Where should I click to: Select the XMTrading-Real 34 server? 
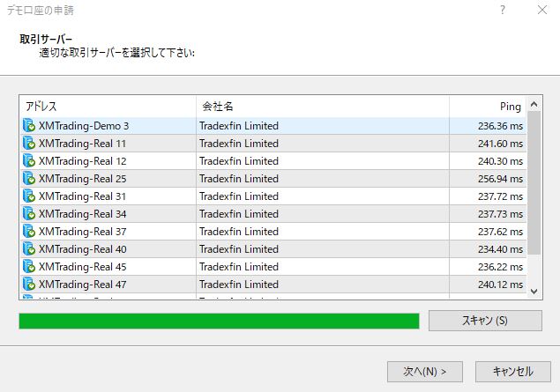273,214
